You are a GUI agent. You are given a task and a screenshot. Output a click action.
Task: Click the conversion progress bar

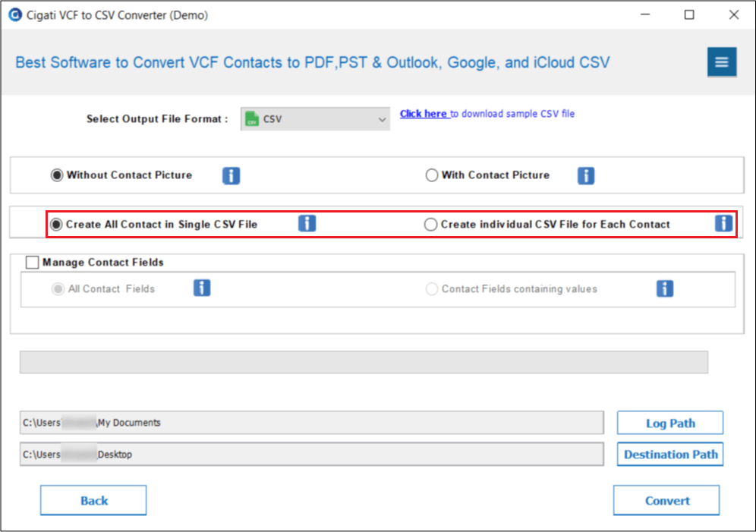click(x=364, y=362)
